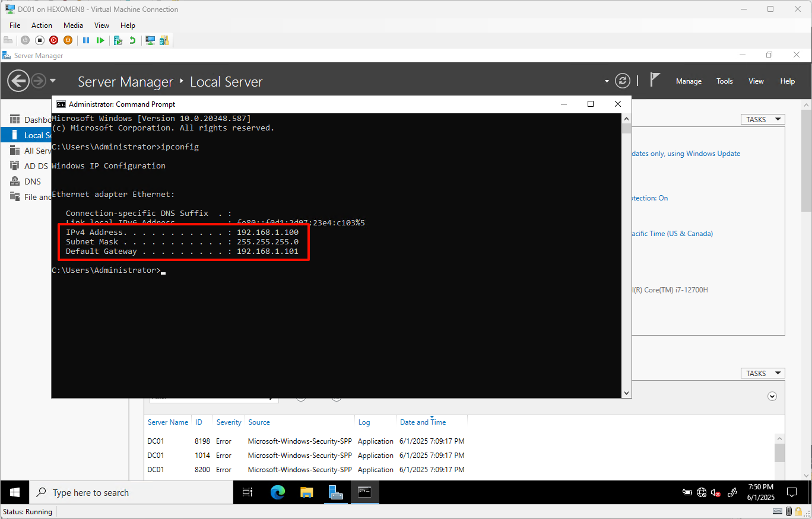Screen dimensions: 812x519
Task: Open Server Manager's Tools menu
Action: point(725,81)
